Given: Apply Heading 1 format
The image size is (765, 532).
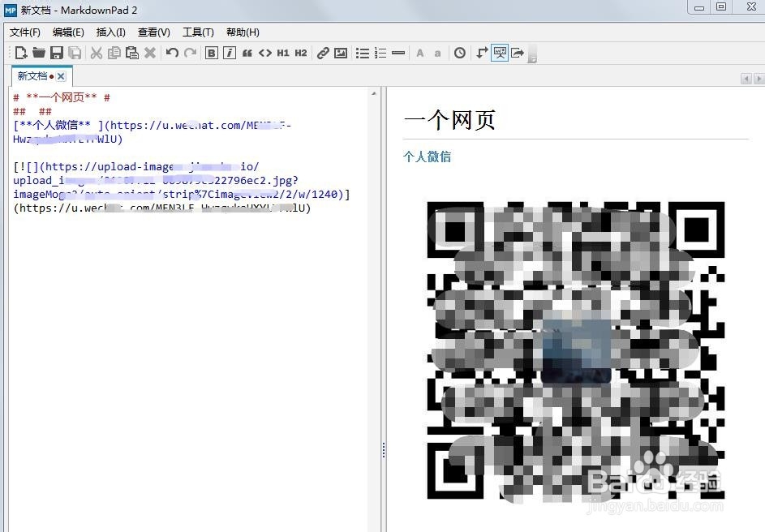Looking at the screenshot, I should [x=283, y=53].
